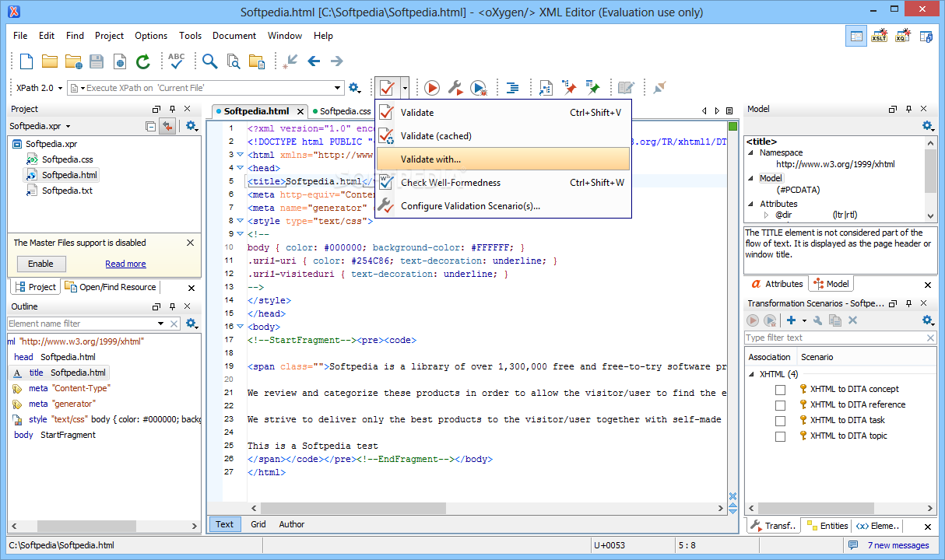This screenshot has height=560, width=945.
Task: Click the Validate checkmark toolbar icon
Action: tap(388, 88)
